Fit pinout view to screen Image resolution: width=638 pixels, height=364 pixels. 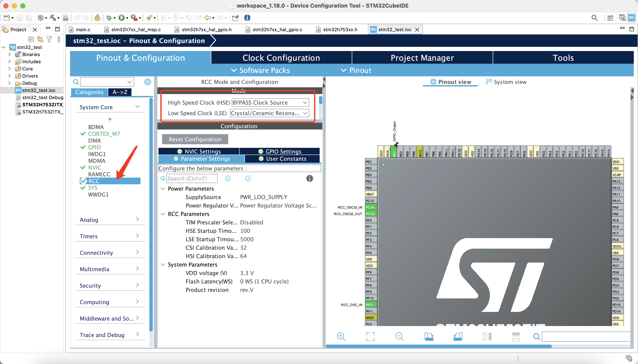point(370,337)
